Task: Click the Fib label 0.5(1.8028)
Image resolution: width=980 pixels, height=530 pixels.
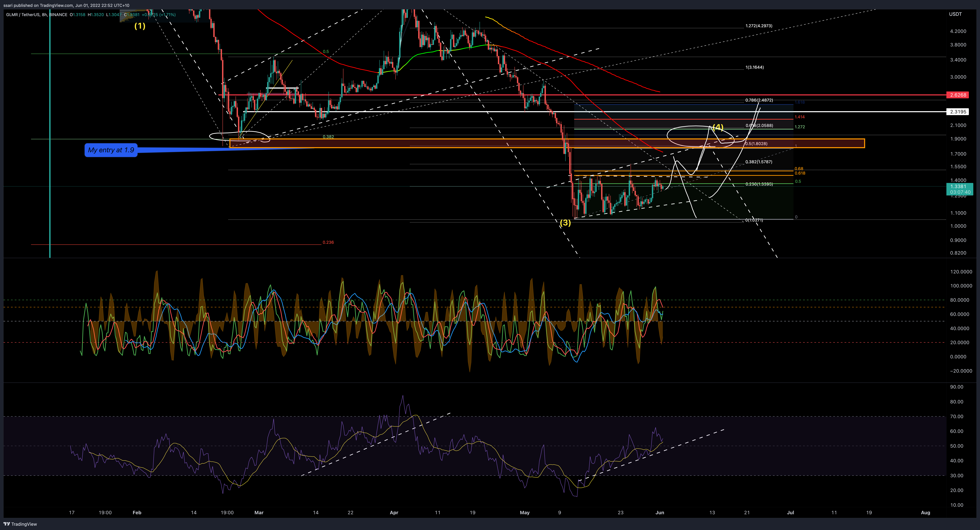Action: pos(756,144)
